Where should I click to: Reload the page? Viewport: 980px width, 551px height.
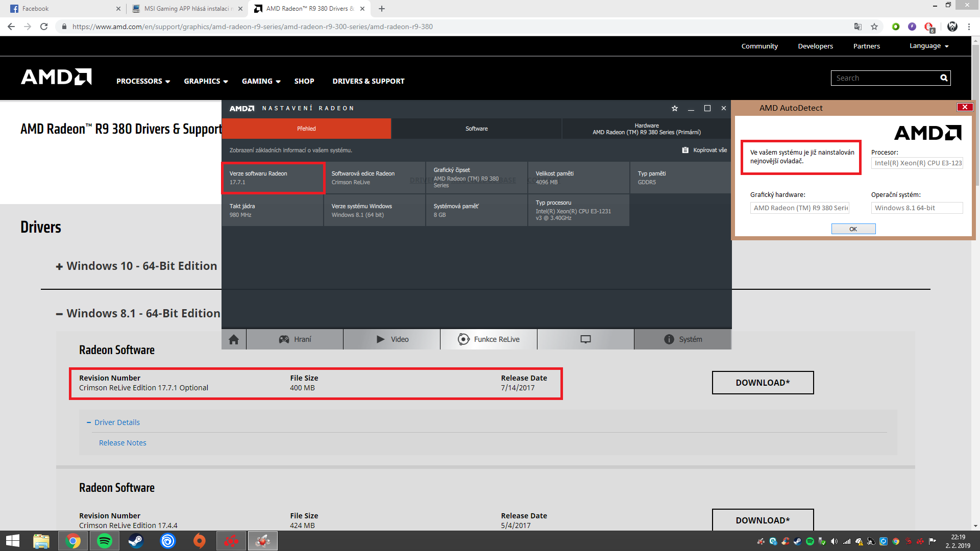pyautogui.click(x=44, y=27)
